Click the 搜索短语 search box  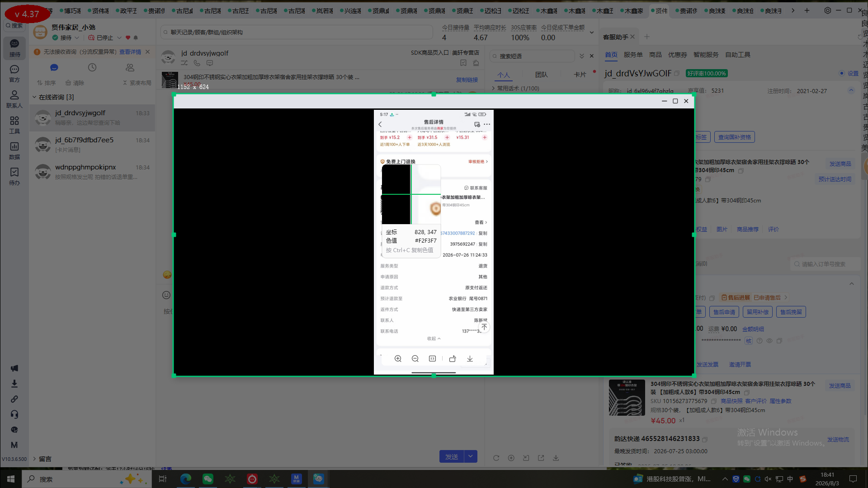coord(533,56)
